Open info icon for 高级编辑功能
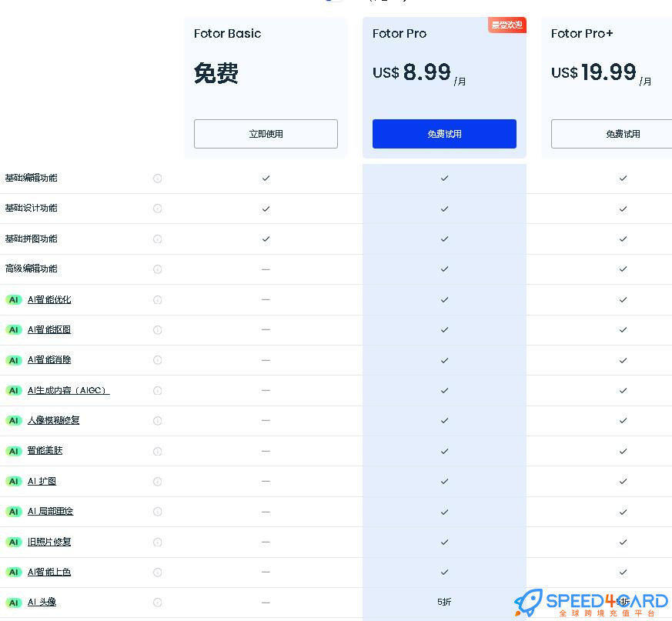The height and width of the screenshot is (621, 672). pos(157,269)
